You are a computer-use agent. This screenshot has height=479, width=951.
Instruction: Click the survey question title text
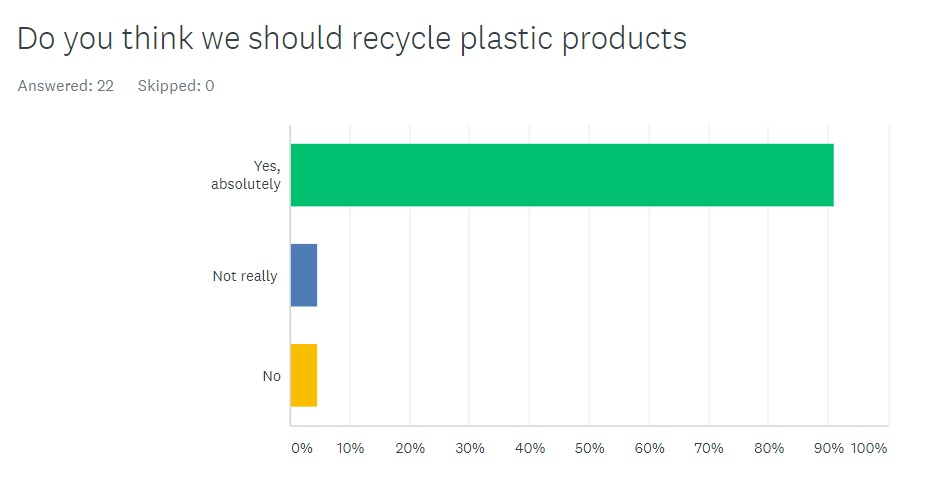(352, 38)
